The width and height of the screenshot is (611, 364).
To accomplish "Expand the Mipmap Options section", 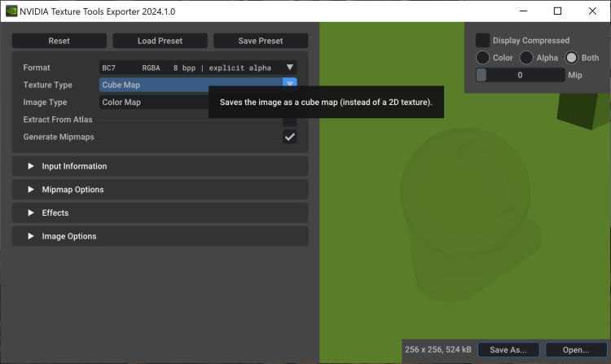I will pyautogui.click(x=160, y=190).
